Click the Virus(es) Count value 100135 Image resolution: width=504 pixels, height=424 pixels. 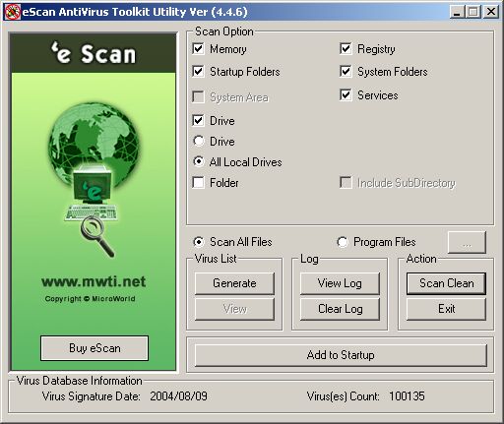tap(407, 396)
